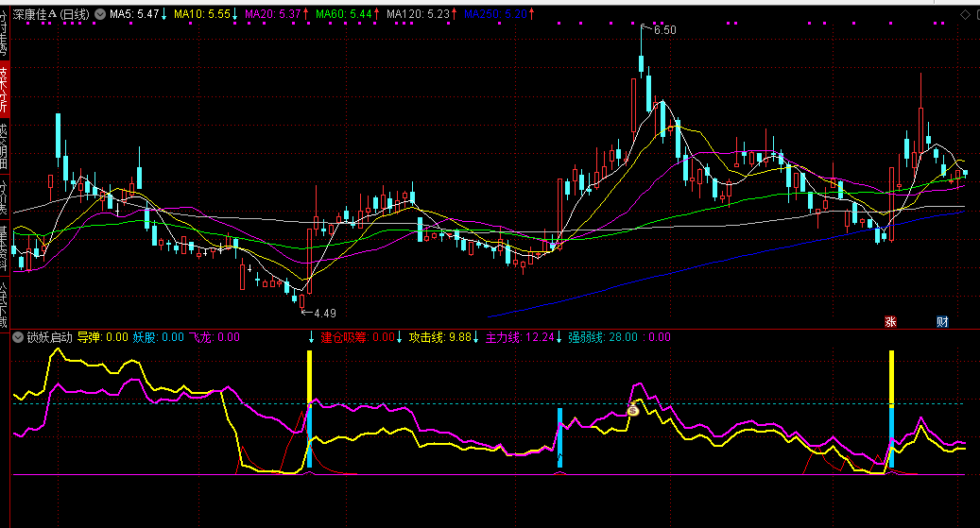
Task: Click the magenta MA20 label
Action: (274, 15)
